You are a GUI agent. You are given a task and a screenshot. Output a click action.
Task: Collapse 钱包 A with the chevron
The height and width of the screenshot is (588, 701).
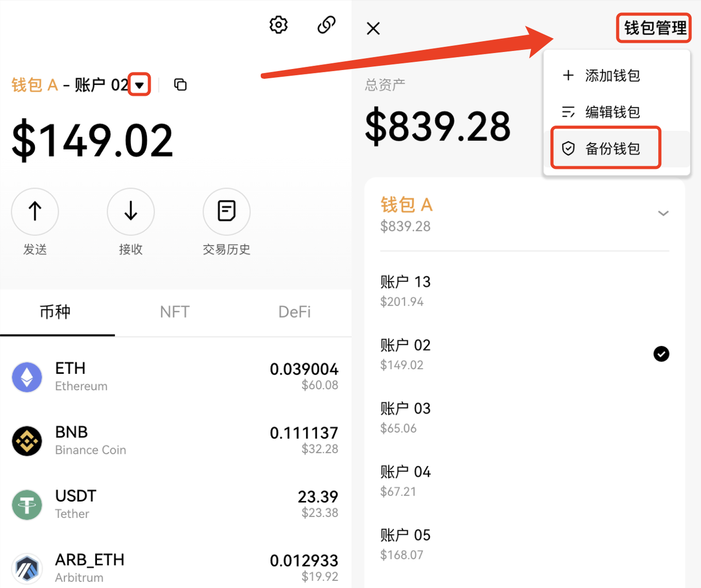click(x=664, y=214)
